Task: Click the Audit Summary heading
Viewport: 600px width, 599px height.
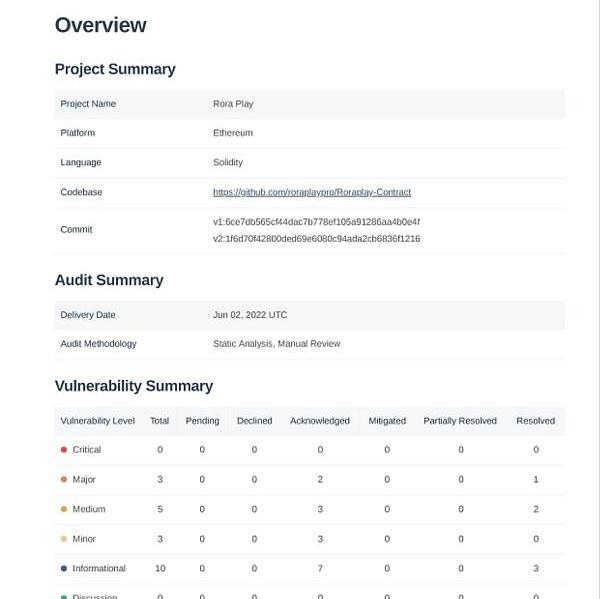Action: click(109, 280)
